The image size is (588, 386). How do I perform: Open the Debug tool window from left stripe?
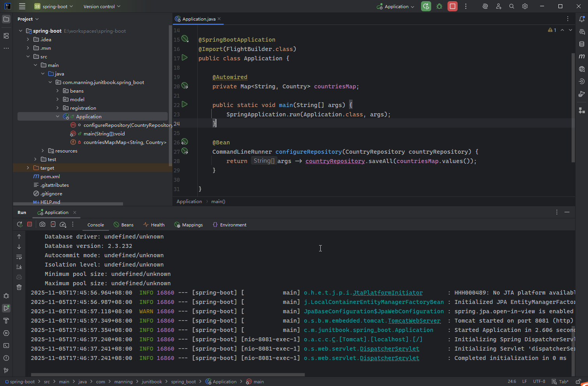[x=6, y=296]
